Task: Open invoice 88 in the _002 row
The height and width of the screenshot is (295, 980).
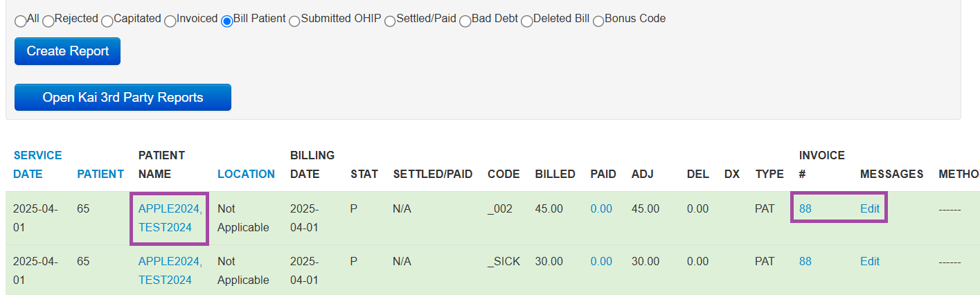Action: [x=805, y=208]
